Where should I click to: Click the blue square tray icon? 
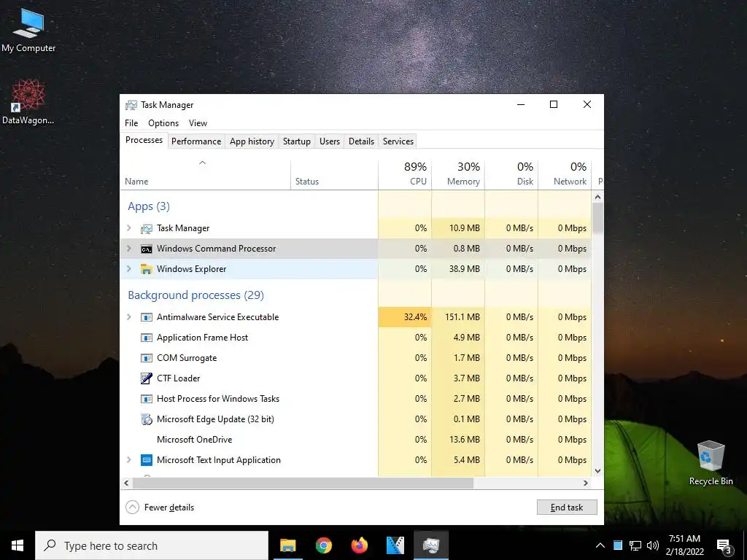tap(618, 545)
